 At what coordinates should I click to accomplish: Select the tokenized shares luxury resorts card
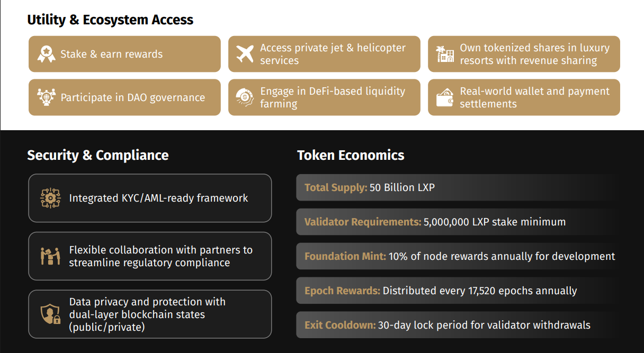[x=524, y=54]
